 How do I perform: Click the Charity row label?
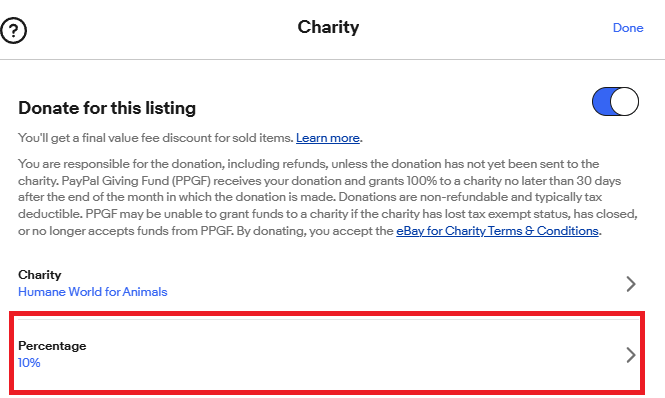tap(39, 275)
